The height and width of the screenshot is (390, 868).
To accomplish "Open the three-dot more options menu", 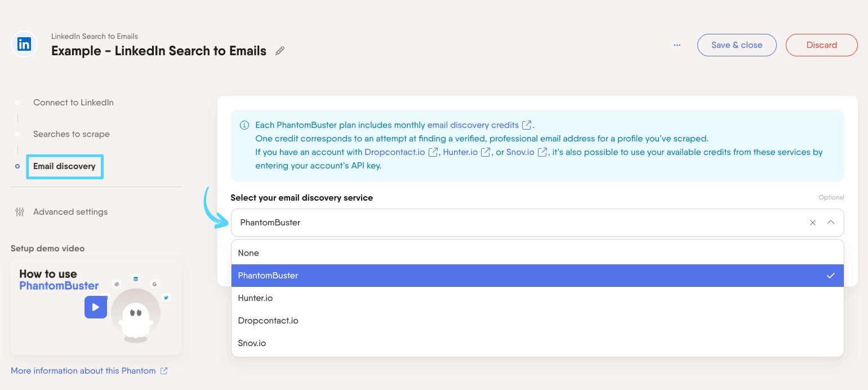I will (x=677, y=45).
